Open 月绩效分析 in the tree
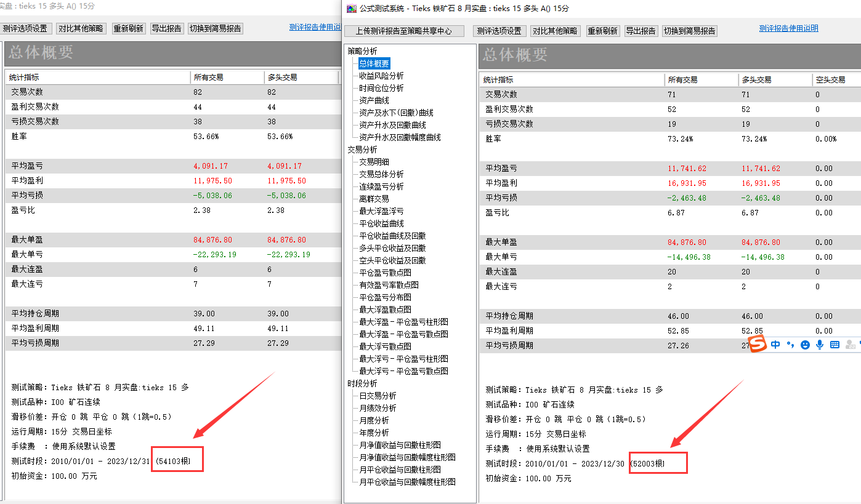861x504 pixels. [378, 408]
